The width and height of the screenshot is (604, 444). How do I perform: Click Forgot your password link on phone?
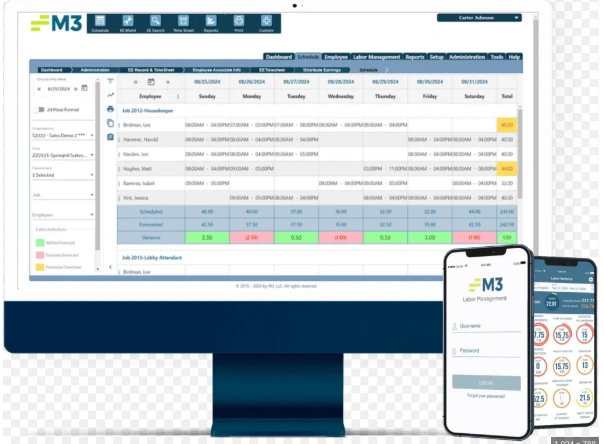[486, 396]
